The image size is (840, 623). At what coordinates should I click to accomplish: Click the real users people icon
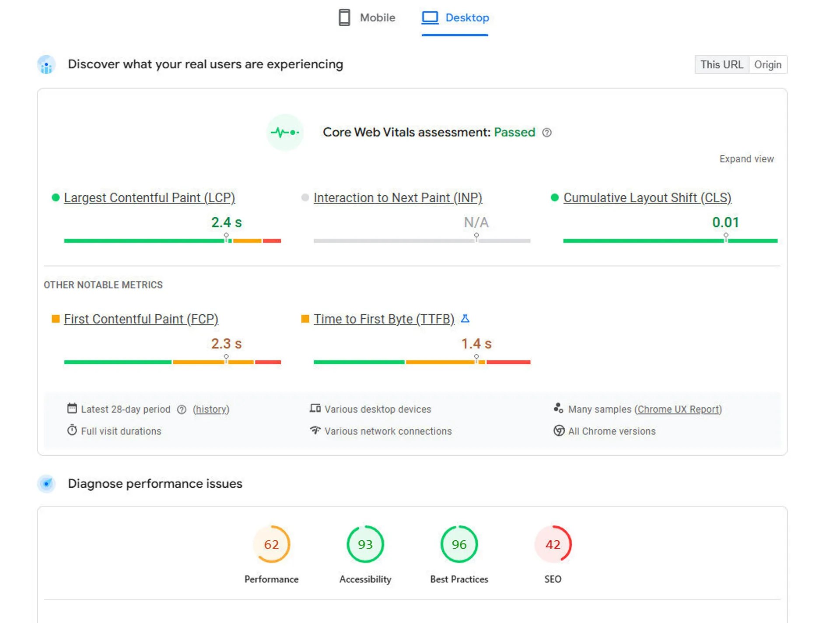click(x=46, y=65)
